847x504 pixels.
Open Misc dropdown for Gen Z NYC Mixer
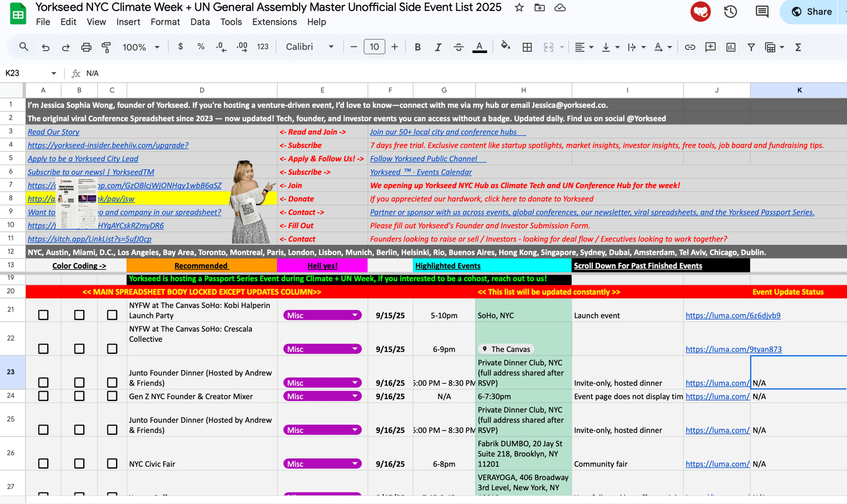click(x=322, y=396)
